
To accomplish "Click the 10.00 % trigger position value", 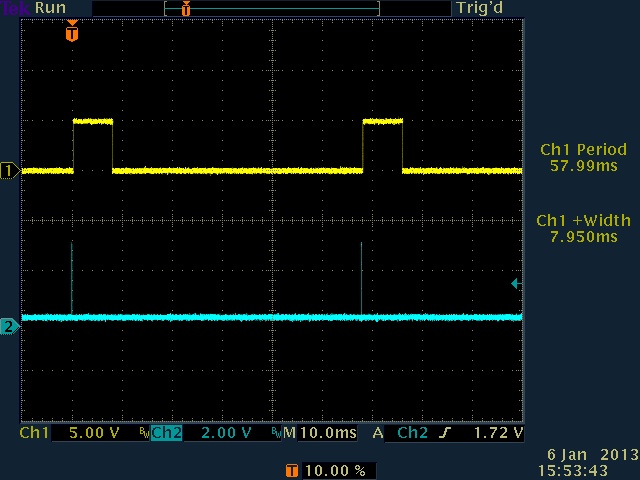I will pos(335,471).
